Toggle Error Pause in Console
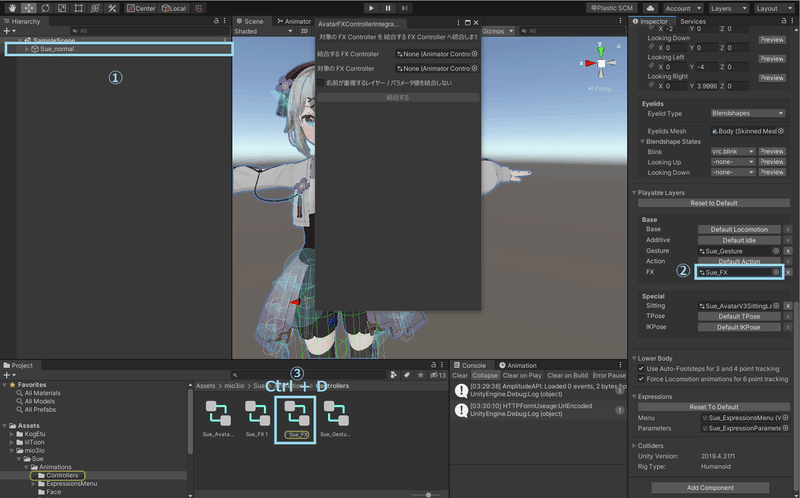This screenshot has height=498, width=800. point(609,376)
